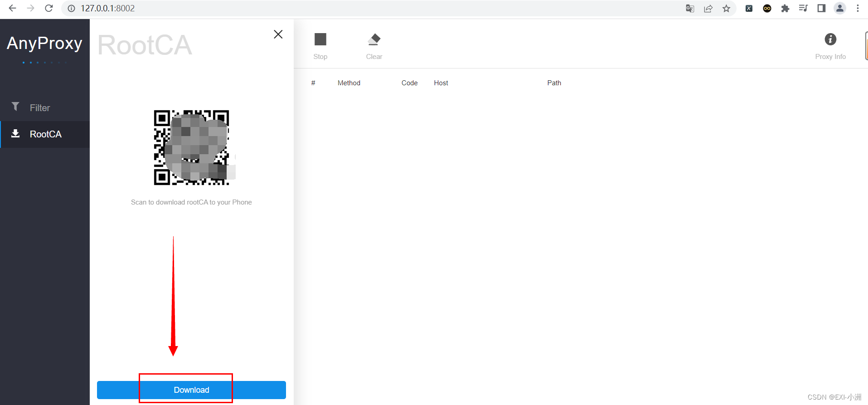This screenshot has width=868, height=405.
Task: Click the Host column header
Action: tap(441, 83)
